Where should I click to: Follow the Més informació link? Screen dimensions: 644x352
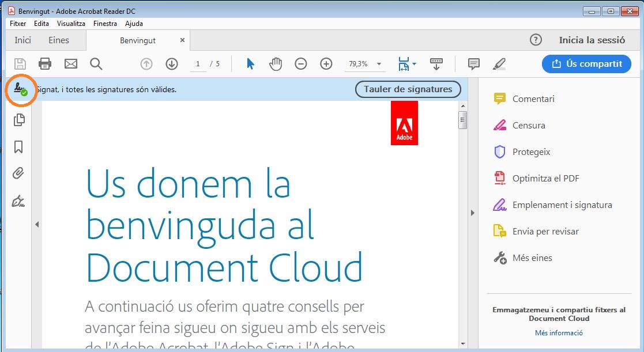click(x=559, y=333)
